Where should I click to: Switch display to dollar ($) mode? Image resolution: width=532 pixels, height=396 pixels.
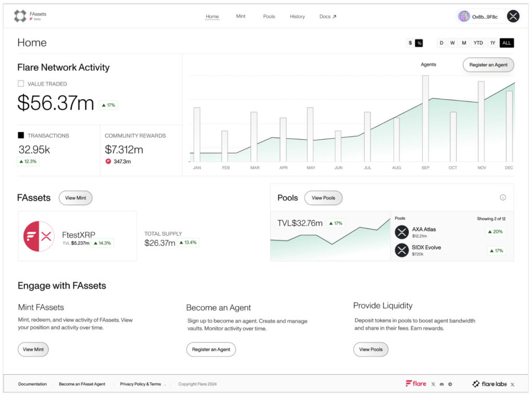coord(410,43)
